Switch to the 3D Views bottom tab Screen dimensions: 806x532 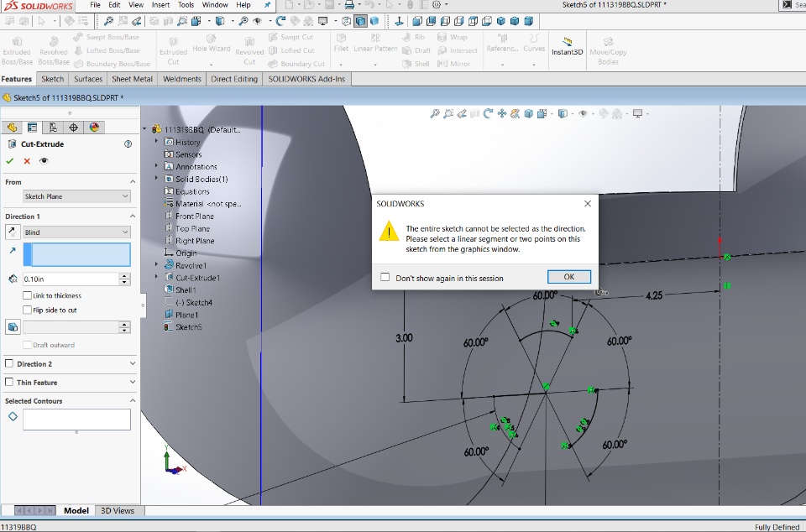pos(118,510)
